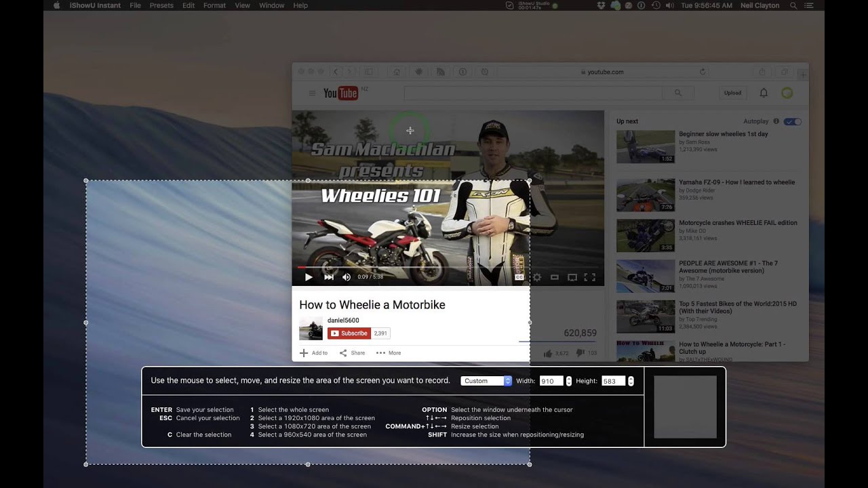
Task: Go to the YouTube home logo
Action: click(340, 93)
